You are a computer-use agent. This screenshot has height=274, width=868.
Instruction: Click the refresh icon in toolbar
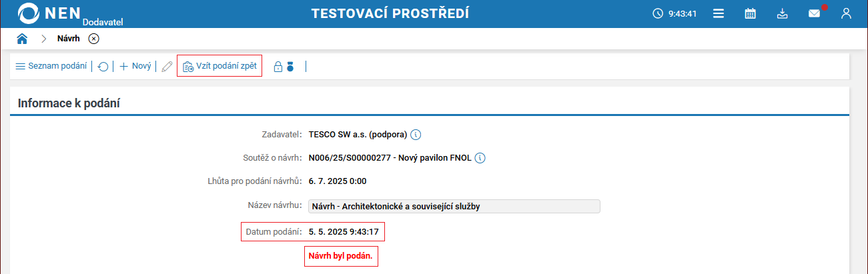[x=103, y=67]
